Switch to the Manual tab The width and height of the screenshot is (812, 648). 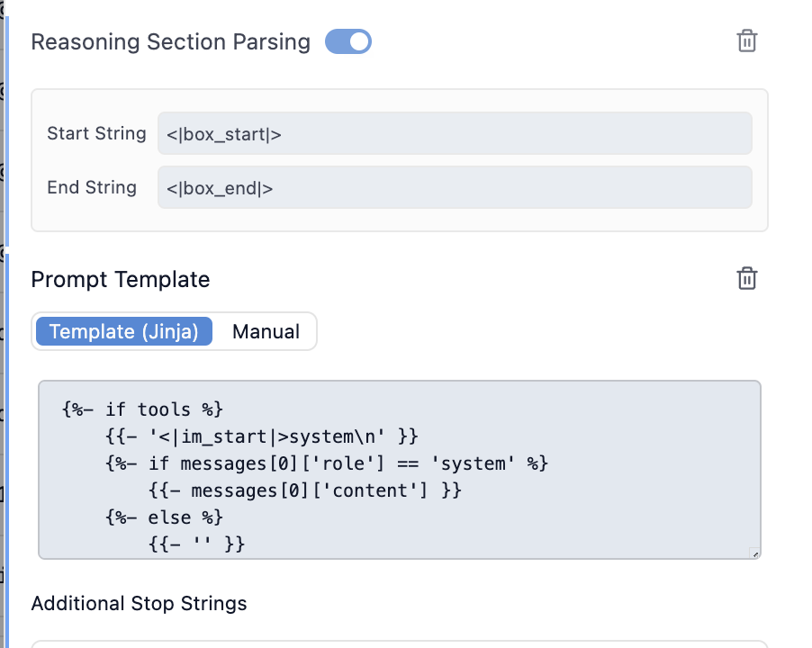pyautogui.click(x=266, y=331)
